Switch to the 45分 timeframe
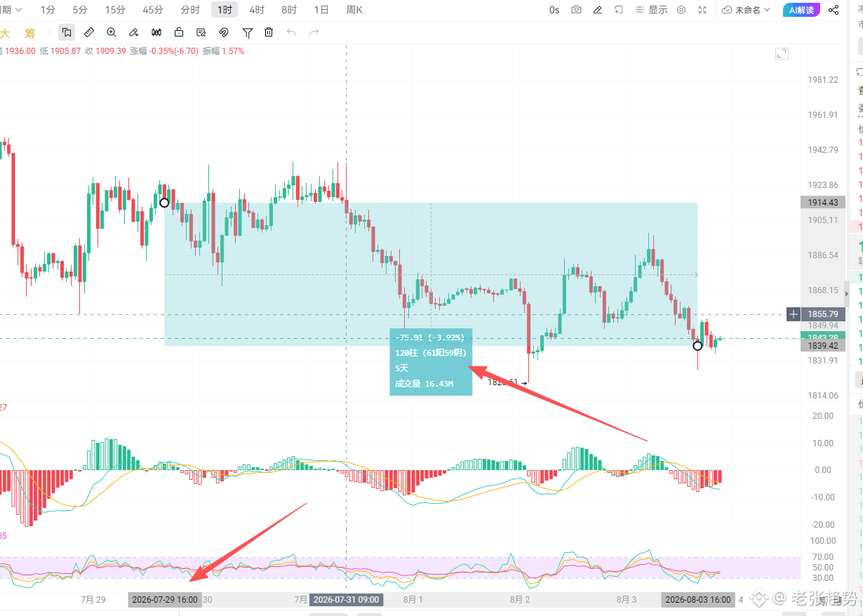Image resolution: width=863 pixels, height=616 pixels. (x=152, y=10)
